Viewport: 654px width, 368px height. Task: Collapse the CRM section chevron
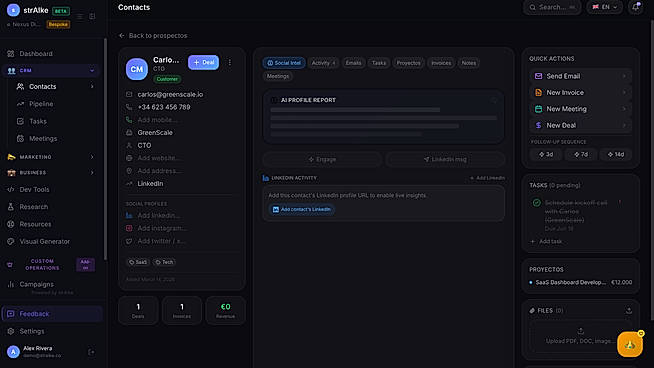tap(92, 71)
